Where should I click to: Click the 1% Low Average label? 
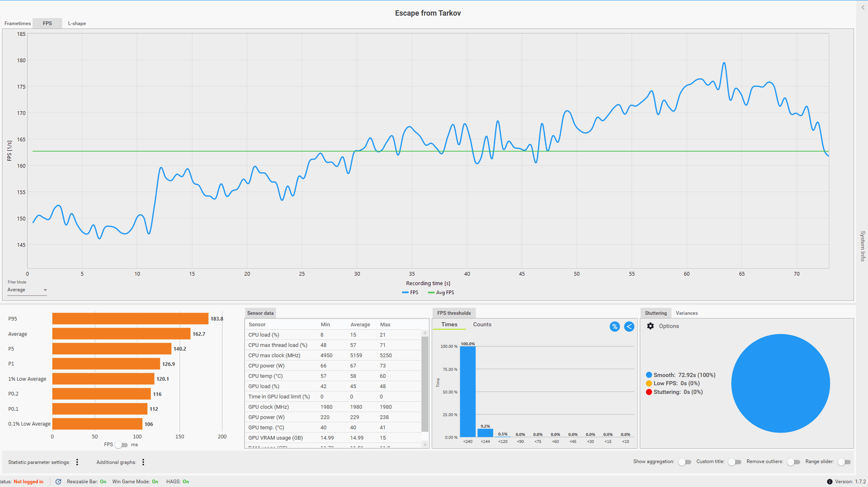(x=27, y=379)
